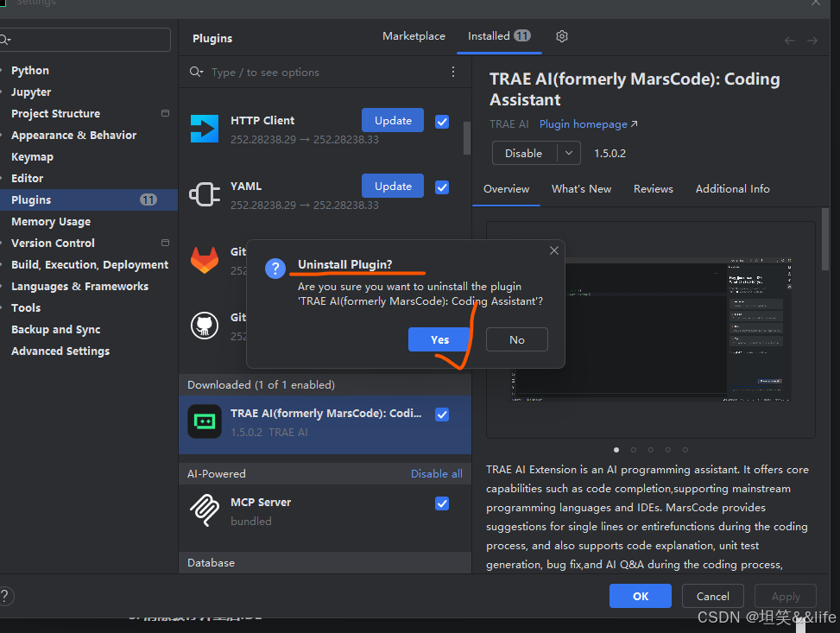Decline uninstall with No button

point(517,339)
